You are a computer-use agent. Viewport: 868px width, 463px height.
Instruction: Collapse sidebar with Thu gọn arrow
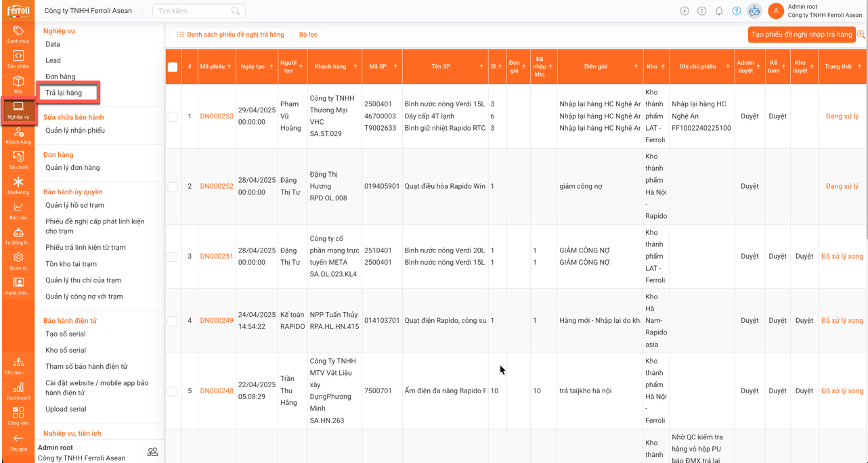point(18,443)
